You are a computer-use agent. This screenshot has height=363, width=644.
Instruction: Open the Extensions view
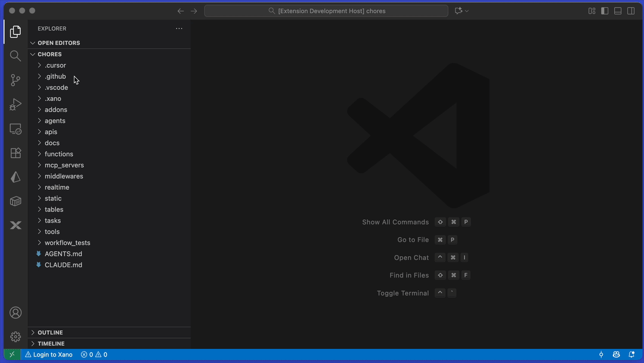click(x=15, y=153)
